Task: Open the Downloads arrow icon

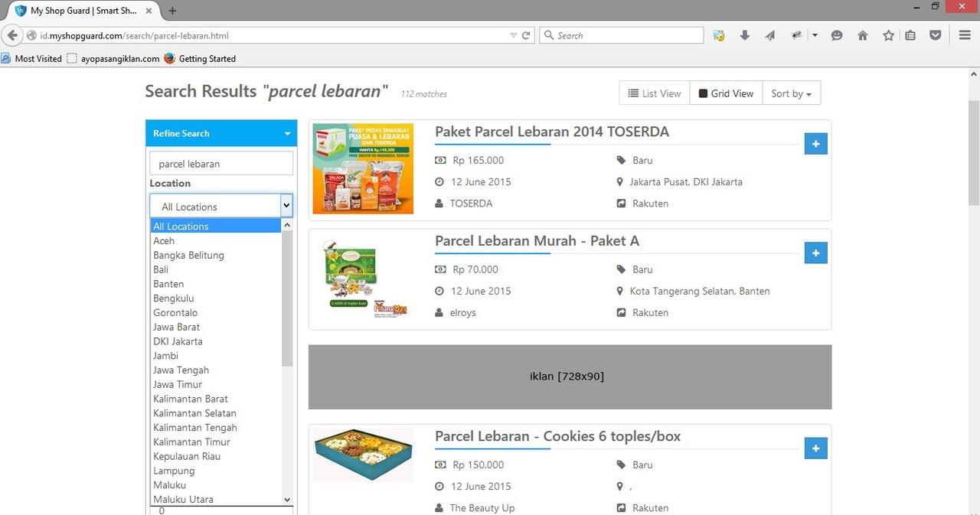Action: 744,35
